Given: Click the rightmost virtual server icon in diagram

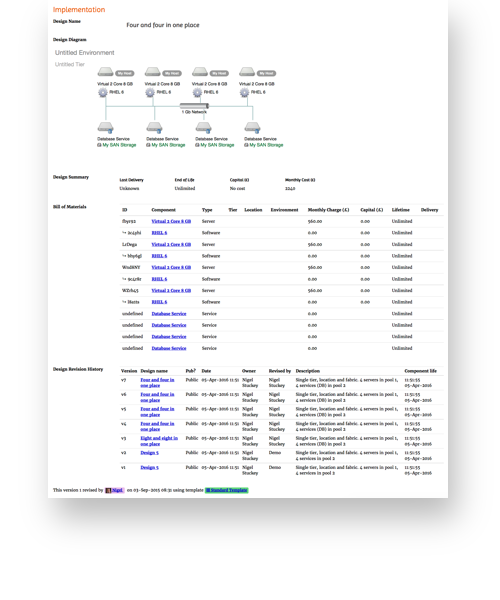Looking at the screenshot, I should tap(247, 72).
